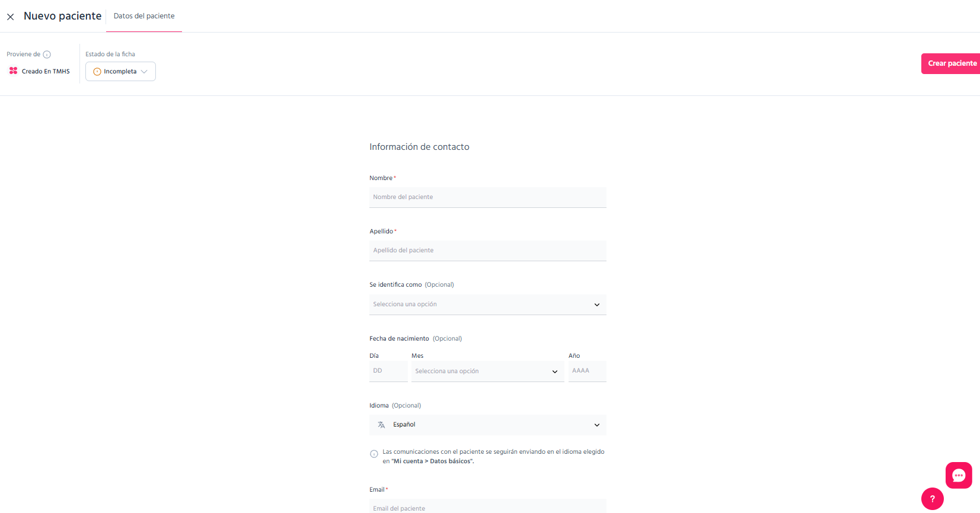Image resolution: width=980 pixels, height=513 pixels.
Task: Click the Nuevo paciente title
Action: (63, 16)
